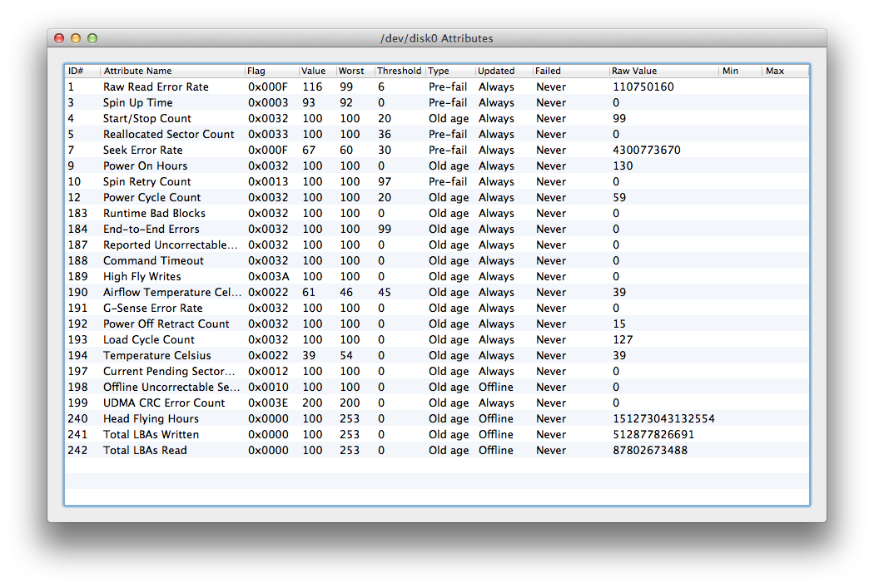874x588 pixels.
Task: Click raw value 512877826691
Action: click(653, 434)
